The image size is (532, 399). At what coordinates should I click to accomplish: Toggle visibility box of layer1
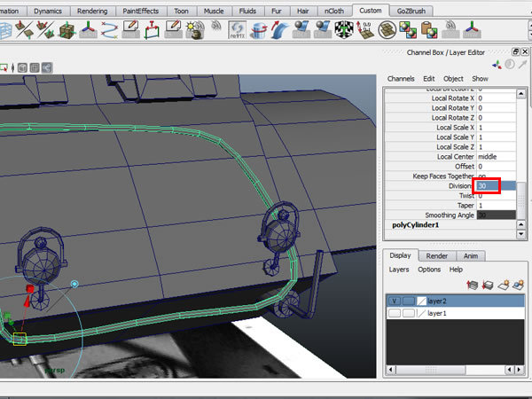395,313
